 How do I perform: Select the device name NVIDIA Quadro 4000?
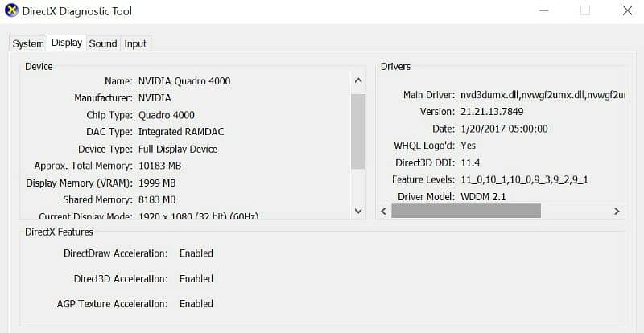184,81
